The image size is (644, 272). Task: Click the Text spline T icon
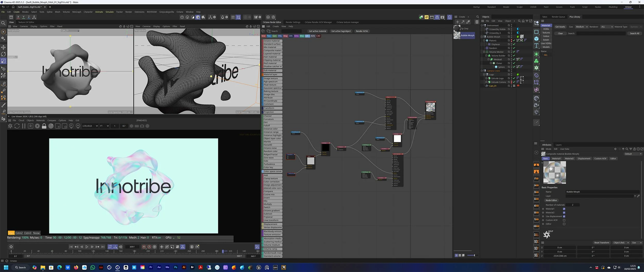tap(536, 46)
